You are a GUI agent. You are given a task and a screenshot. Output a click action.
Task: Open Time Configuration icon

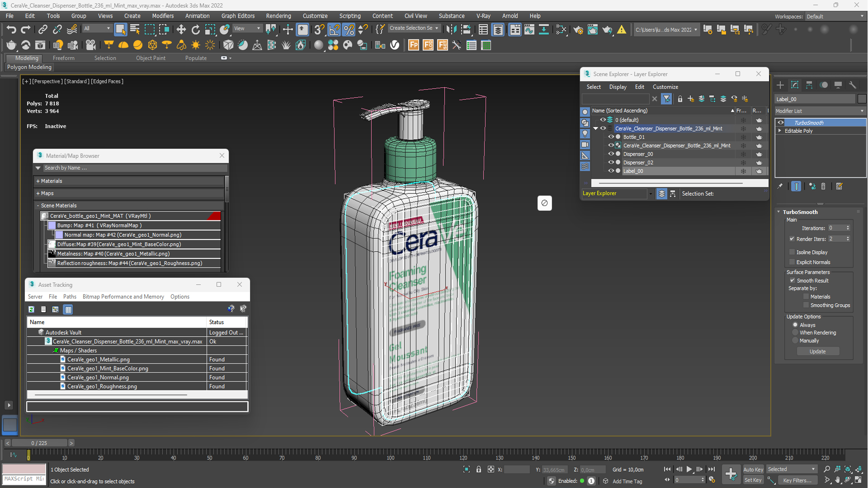point(712,480)
